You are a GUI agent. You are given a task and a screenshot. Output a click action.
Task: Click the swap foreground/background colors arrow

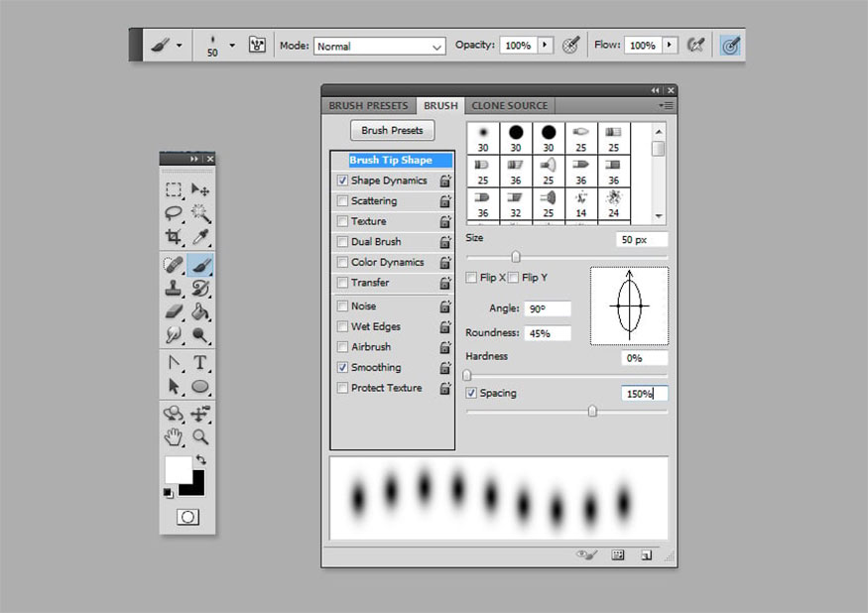coord(201,460)
